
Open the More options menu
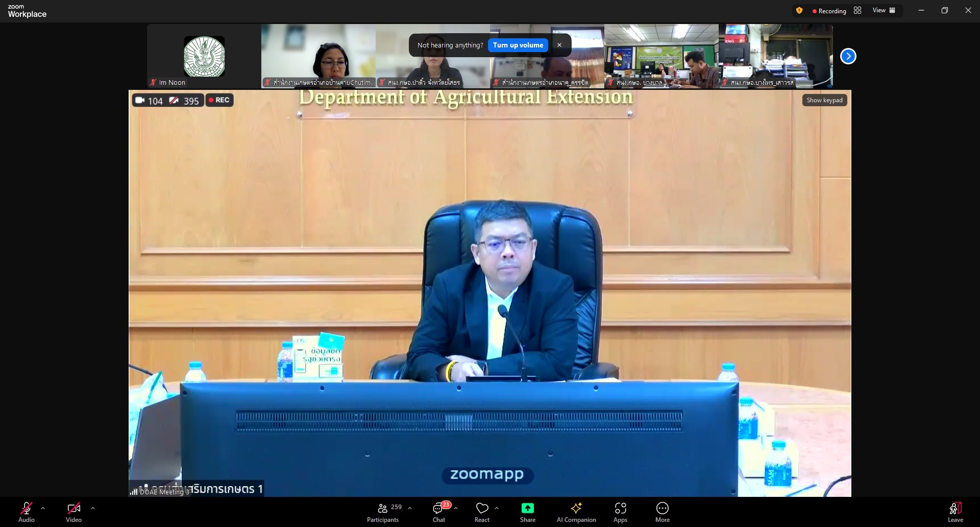click(662, 512)
